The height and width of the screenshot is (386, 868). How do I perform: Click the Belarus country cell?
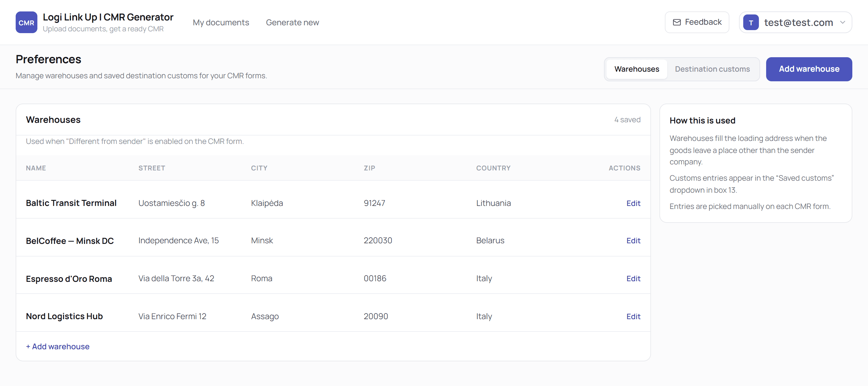490,241
